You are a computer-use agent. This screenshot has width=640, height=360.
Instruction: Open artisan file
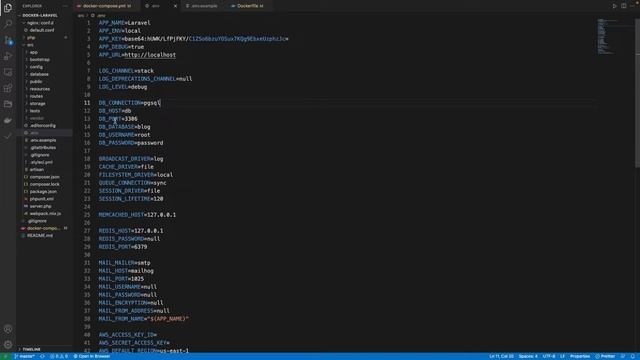[36, 170]
